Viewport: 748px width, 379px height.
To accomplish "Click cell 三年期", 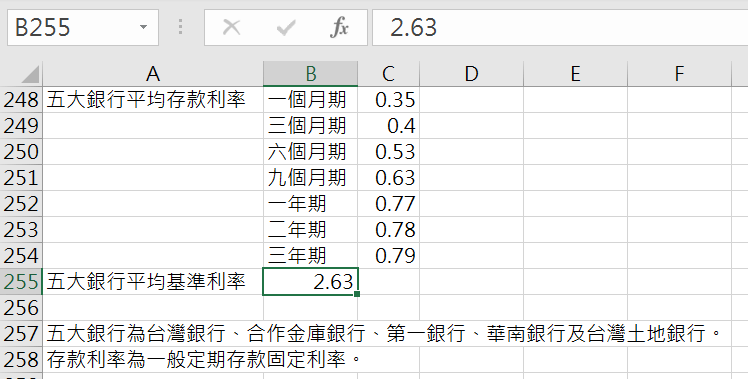I will pos(311,256).
